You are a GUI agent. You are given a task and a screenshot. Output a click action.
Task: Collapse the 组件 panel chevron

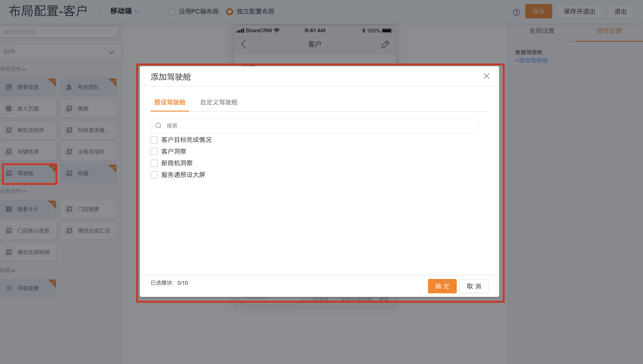click(111, 52)
